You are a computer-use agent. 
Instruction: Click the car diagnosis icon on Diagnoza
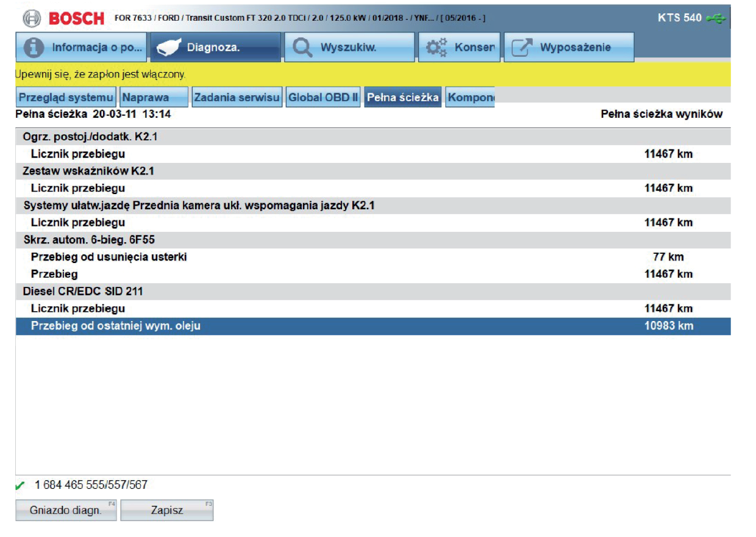(x=169, y=48)
